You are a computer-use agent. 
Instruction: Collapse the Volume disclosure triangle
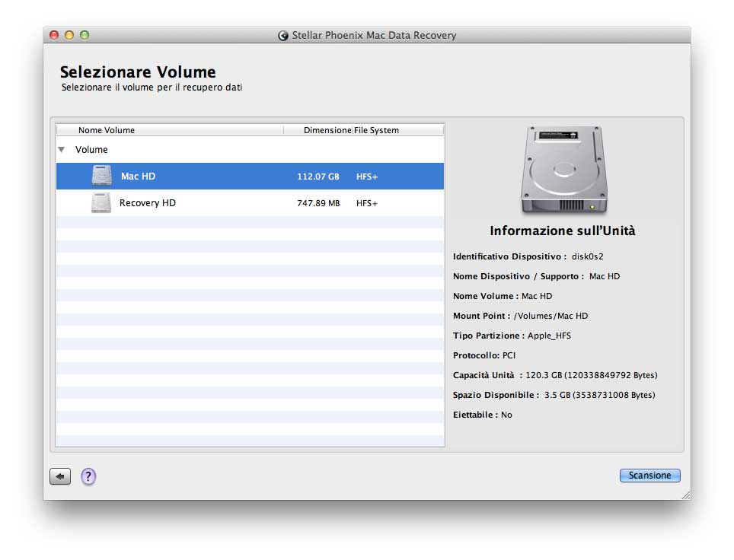coord(62,150)
